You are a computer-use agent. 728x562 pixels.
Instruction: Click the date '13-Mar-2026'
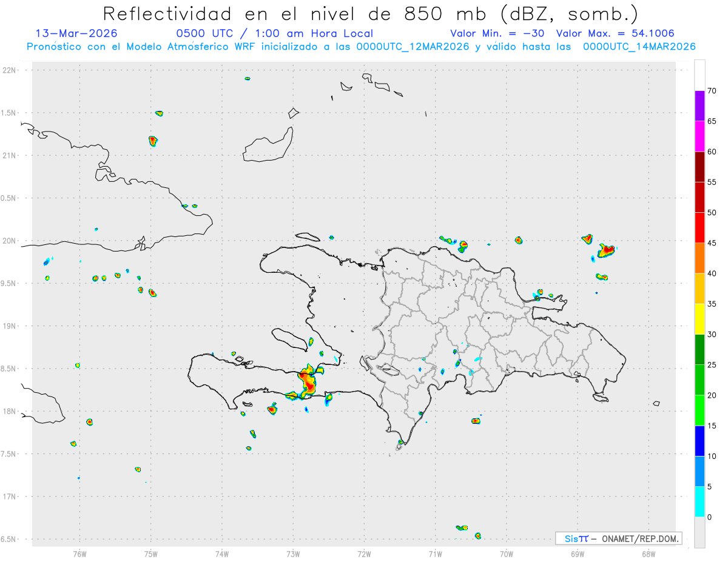(x=76, y=33)
